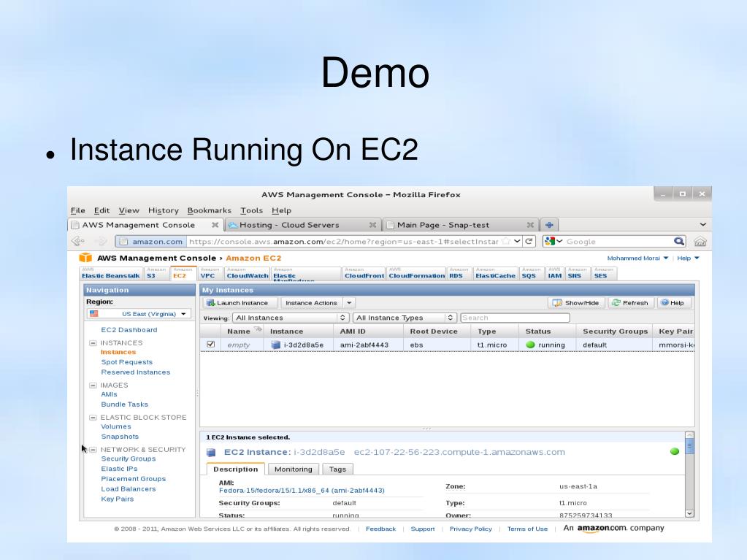Open a new tab with plus icon
This screenshot has height=560, width=747.
549,225
